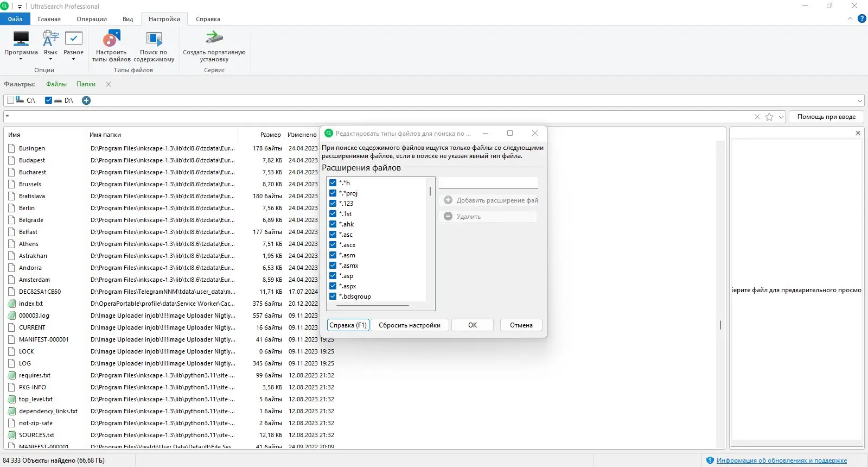Click the results list vertical scrollbar

pos(720,325)
